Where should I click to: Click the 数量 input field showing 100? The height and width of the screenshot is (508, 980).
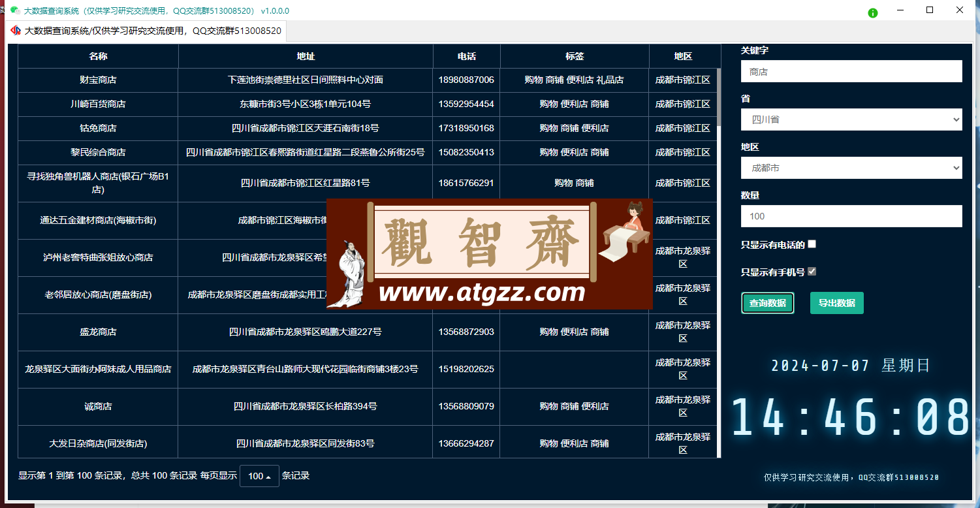coord(851,216)
